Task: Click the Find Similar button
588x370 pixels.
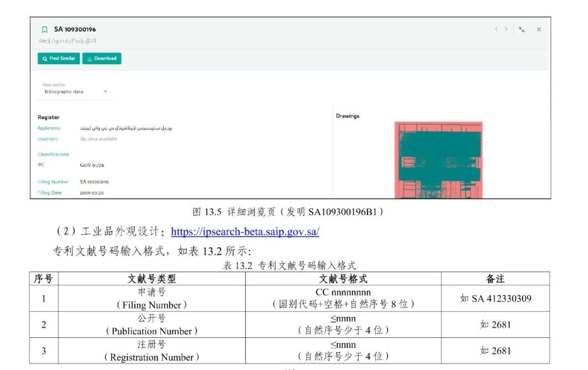Action: (59, 59)
